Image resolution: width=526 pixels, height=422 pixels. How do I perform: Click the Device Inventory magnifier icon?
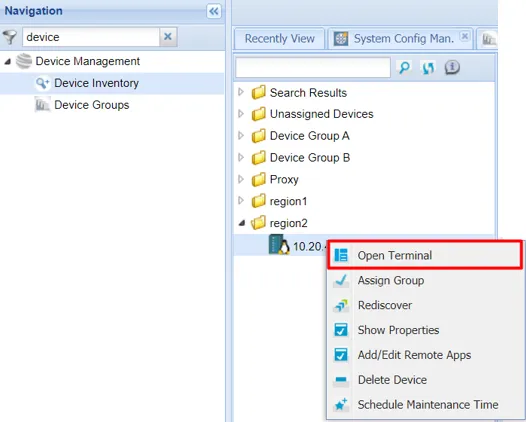43,83
